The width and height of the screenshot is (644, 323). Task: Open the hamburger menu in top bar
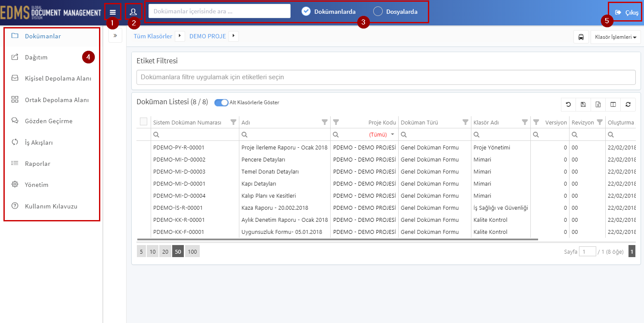[113, 12]
